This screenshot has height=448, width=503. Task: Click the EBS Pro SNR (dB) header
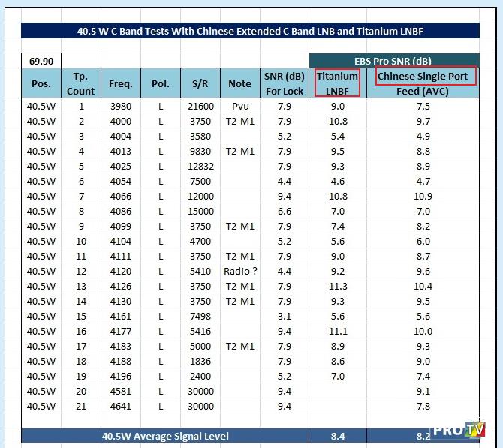click(x=393, y=60)
